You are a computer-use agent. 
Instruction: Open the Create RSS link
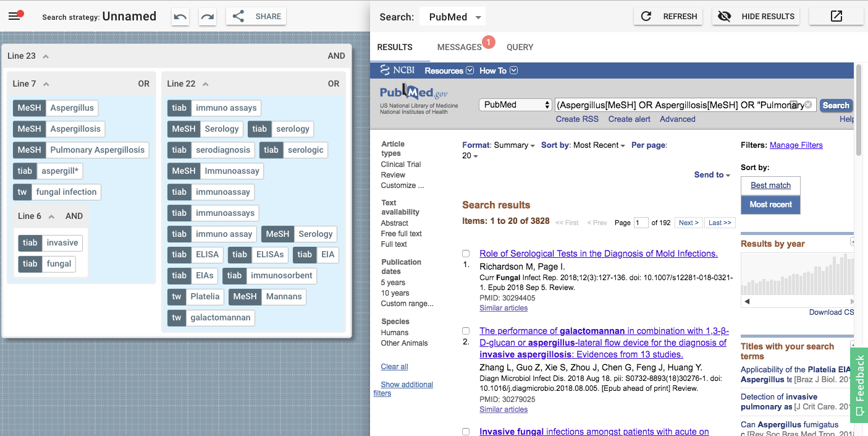576,119
